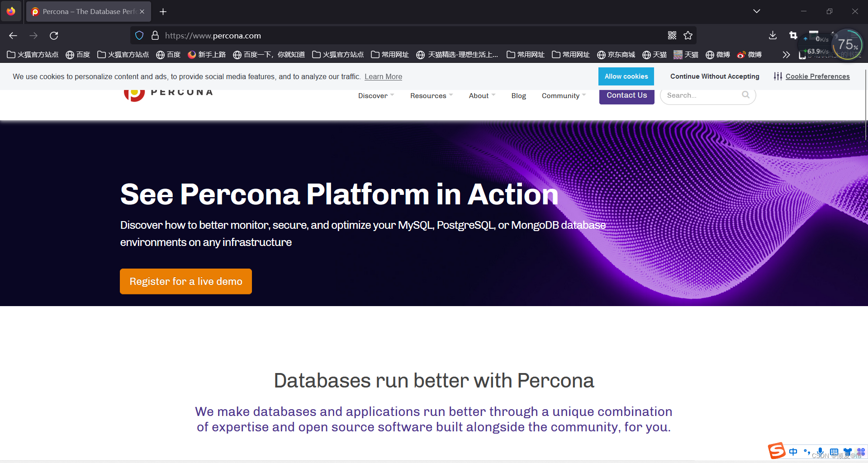Click 'See Percona Platform in Action' headline
Image resolution: width=868 pixels, height=463 pixels.
pos(339,194)
